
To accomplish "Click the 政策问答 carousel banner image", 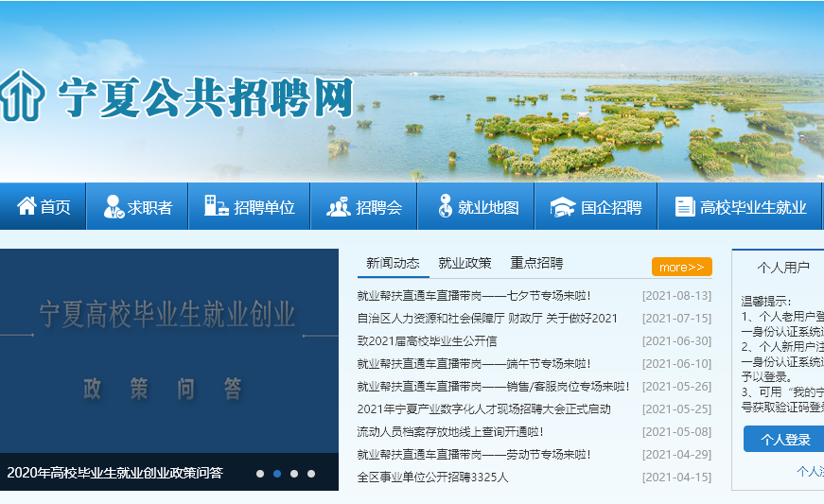I will tap(168, 350).
